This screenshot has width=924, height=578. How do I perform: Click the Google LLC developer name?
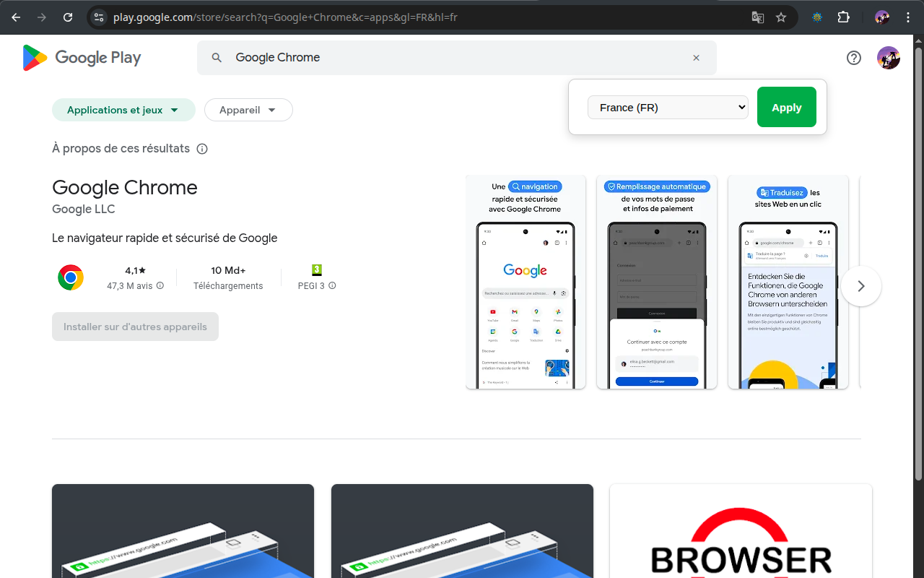[84, 209]
